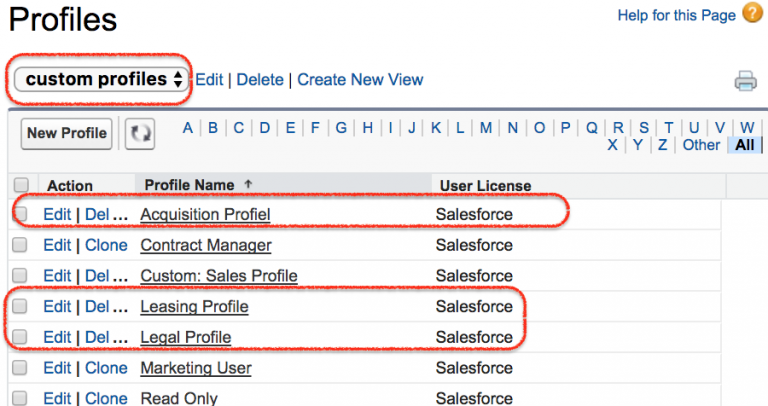Tick the Acquisition Profiel row checkbox
This screenshot has height=406, width=768.
(20, 214)
